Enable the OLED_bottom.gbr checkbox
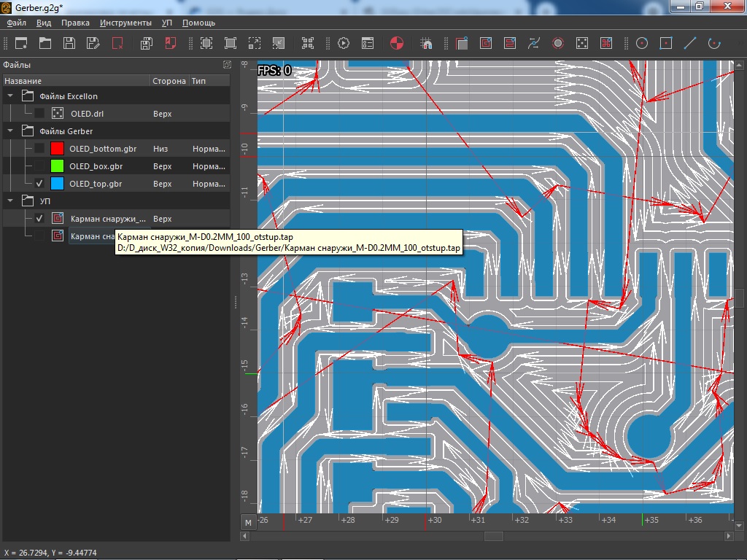This screenshot has height=560, width=747. point(39,149)
